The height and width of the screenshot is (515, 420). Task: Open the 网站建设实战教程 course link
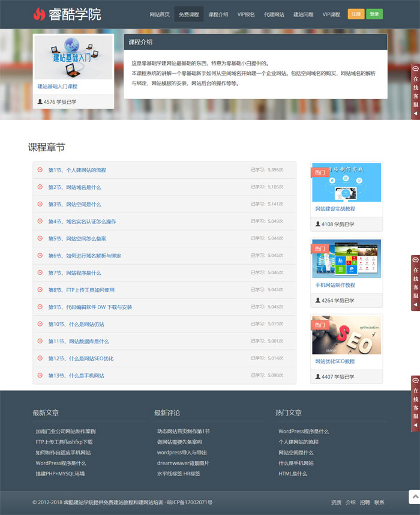tap(335, 208)
